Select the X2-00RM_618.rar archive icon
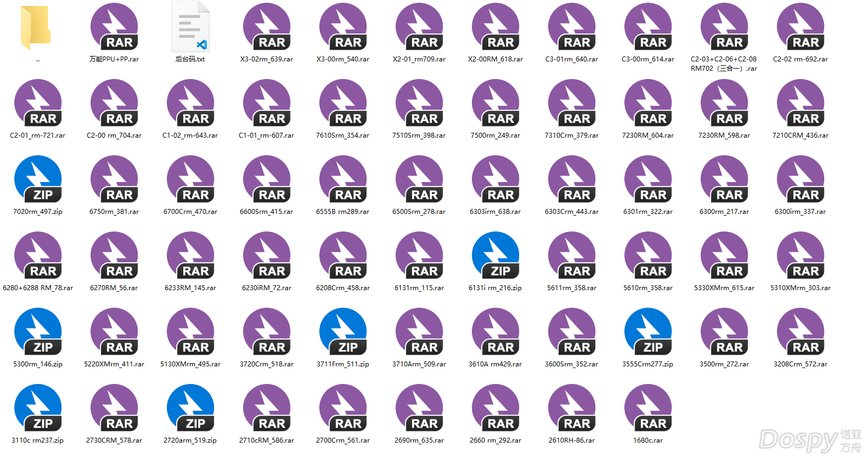Screen dimensions: 868x458 click(x=495, y=26)
